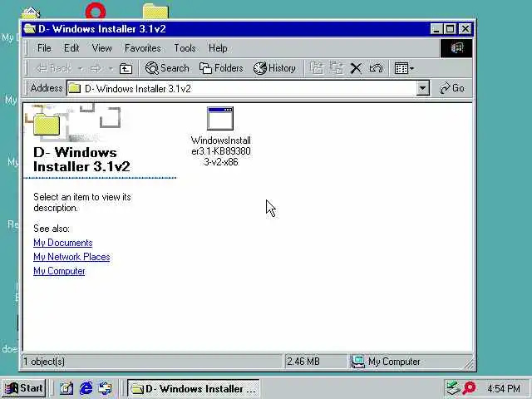
Task: Close the D- Windows Installer window
Action: tap(465, 29)
